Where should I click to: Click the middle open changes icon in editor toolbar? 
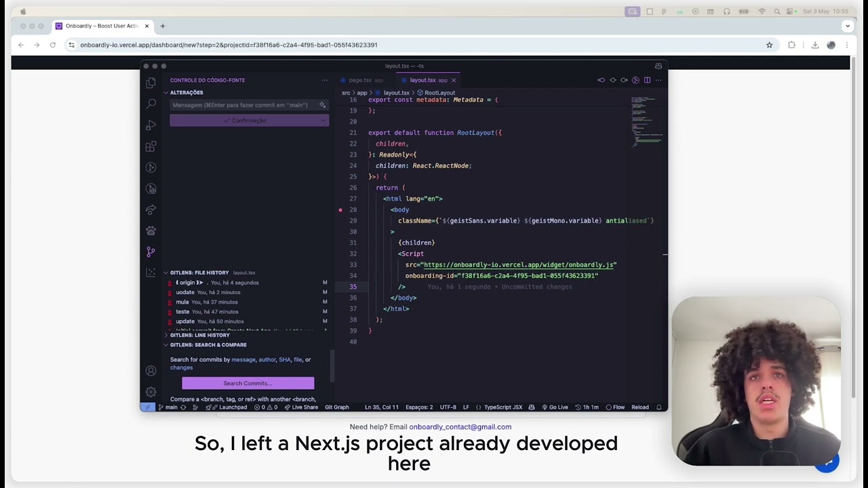tap(613, 80)
